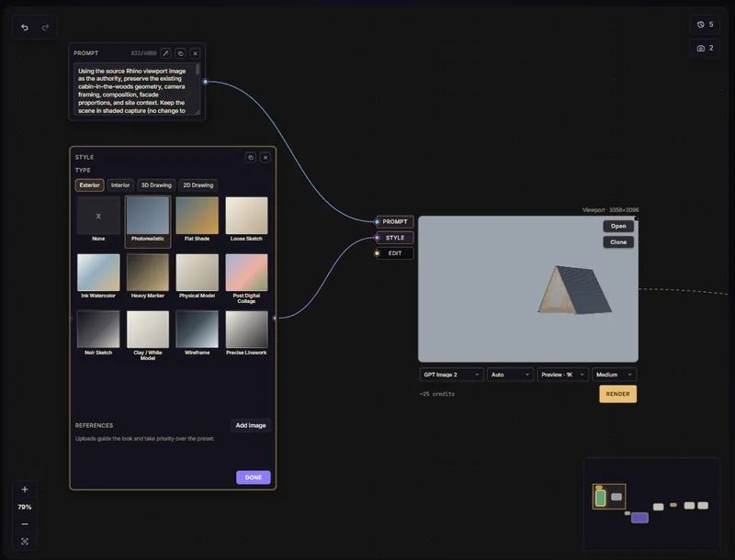Copy the prompt node with duplicate icon
Viewport: 735px width, 560px height.
pyautogui.click(x=180, y=53)
